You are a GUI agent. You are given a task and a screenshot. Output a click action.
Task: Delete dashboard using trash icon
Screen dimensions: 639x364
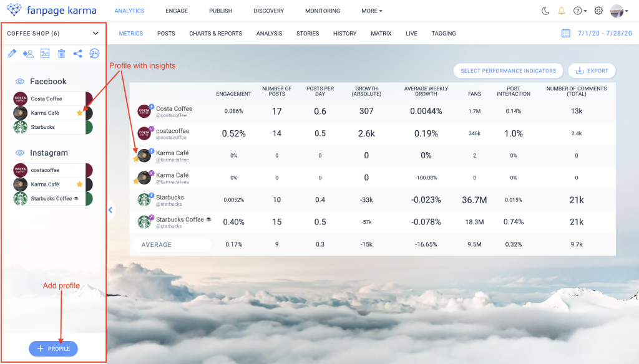click(61, 54)
